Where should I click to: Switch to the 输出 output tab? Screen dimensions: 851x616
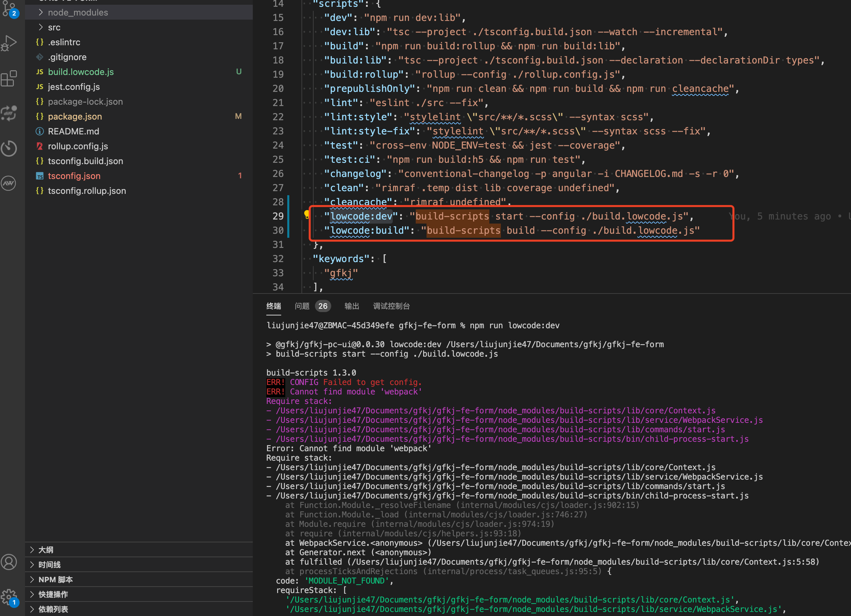pyautogui.click(x=351, y=306)
